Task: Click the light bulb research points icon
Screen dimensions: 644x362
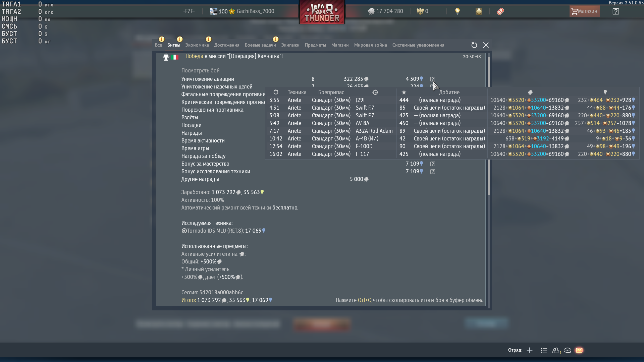Action: 457,11
